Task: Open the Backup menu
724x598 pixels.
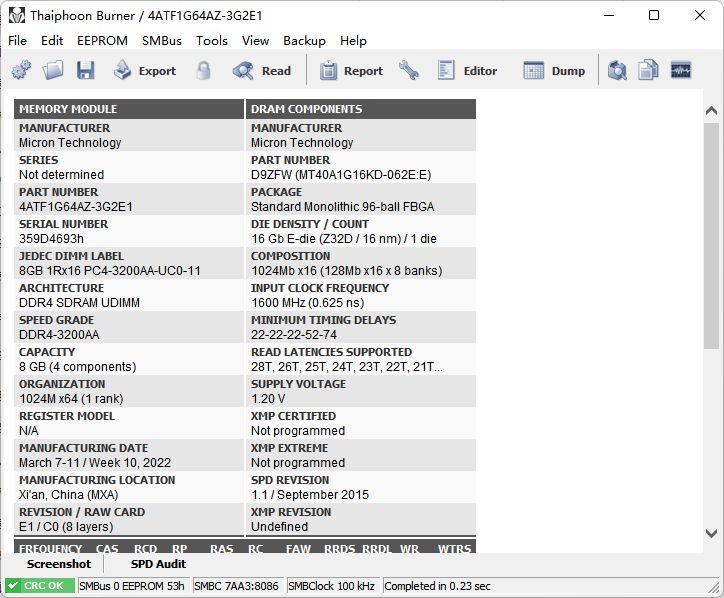Action: tap(304, 41)
